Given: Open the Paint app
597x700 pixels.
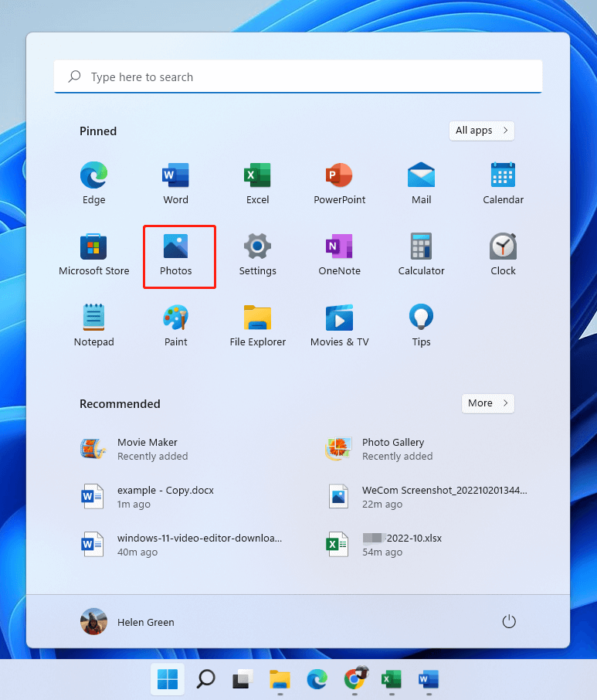Looking at the screenshot, I should 176,325.
